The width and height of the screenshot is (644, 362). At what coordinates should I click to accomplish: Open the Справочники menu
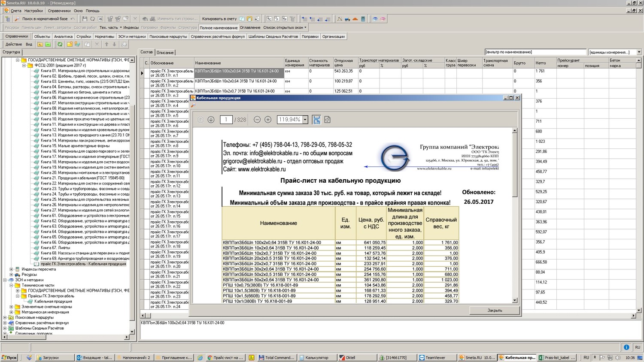point(59,11)
